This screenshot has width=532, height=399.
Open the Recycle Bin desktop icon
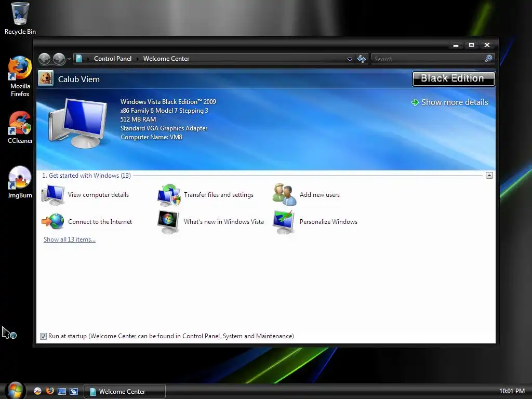[20, 19]
